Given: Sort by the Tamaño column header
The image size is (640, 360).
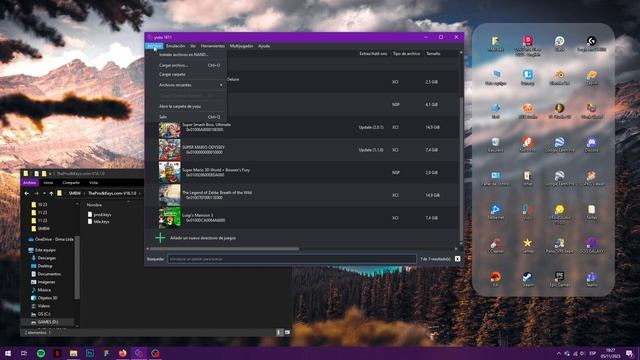Looking at the screenshot, I should coord(433,53).
